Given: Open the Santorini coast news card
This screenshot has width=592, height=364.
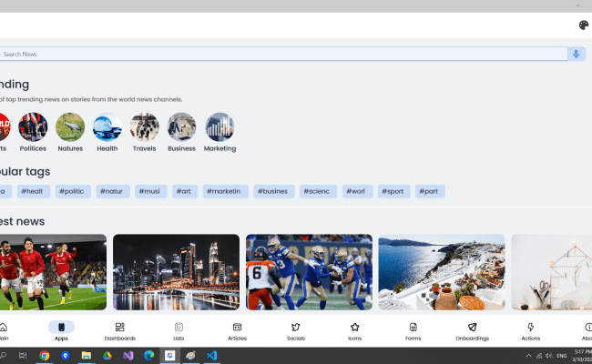Looking at the screenshot, I should coord(442,272).
